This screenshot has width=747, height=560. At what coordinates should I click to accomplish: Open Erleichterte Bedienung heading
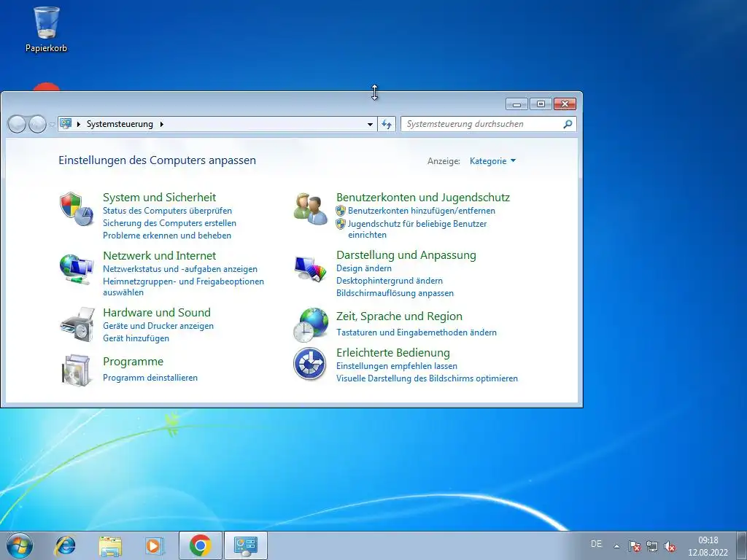(x=393, y=353)
